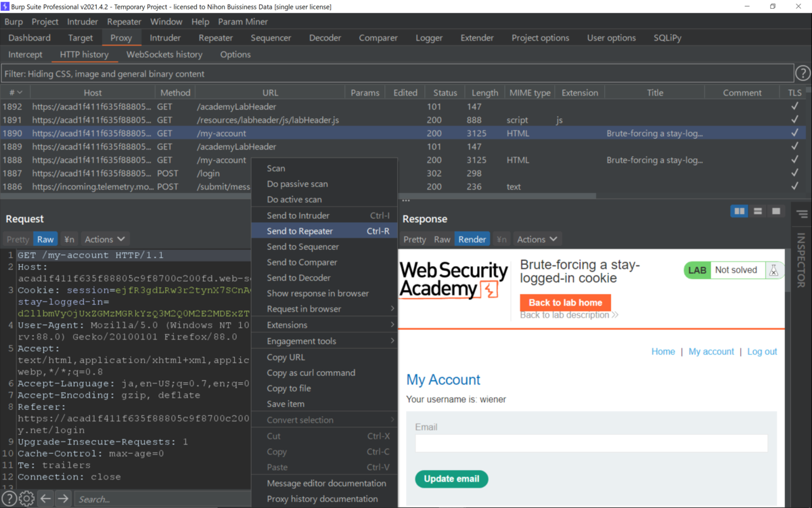Screen dimensions: 812x508
Task: Switch to WebSockets history sub-tab
Action: [164, 54]
